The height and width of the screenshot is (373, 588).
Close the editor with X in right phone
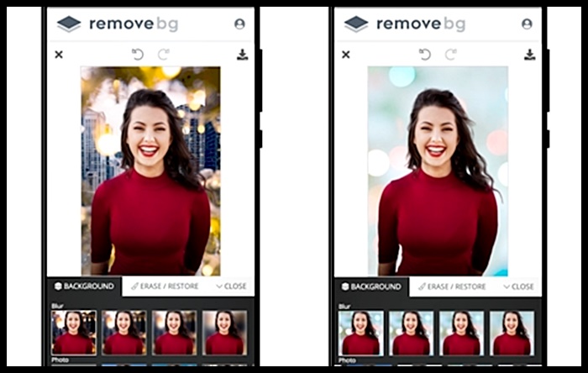pyautogui.click(x=346, y=55)
